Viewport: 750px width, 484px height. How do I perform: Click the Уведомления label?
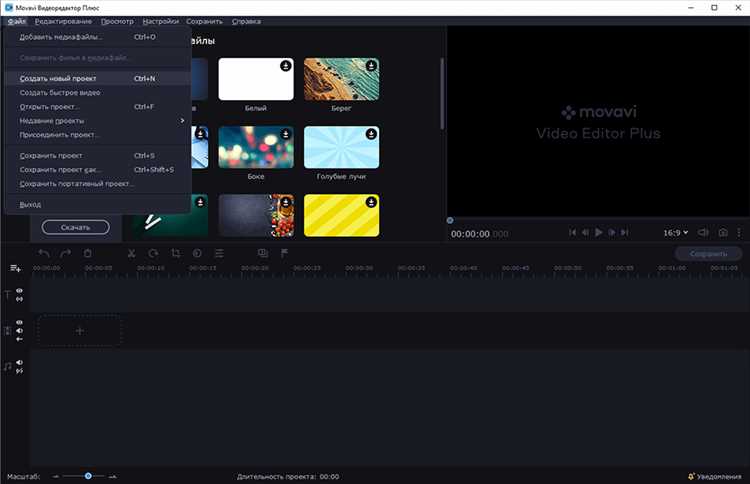tap(719, 476)
